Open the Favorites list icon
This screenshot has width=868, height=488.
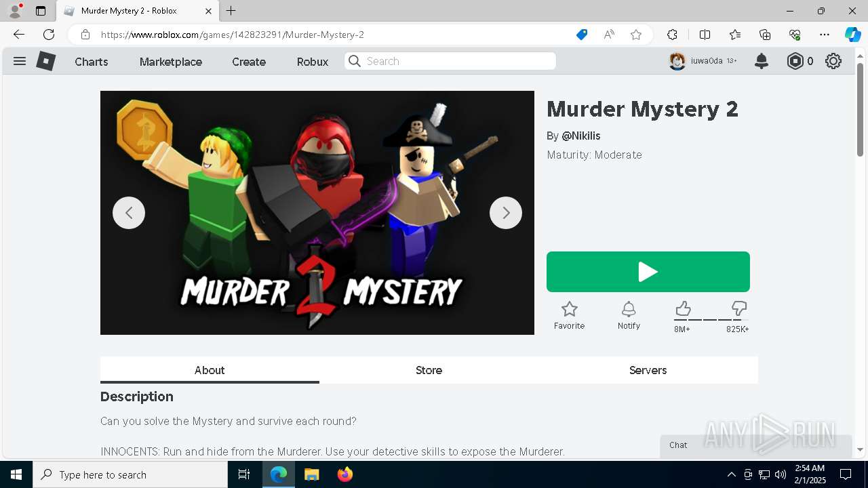click(x=735, y=35)
